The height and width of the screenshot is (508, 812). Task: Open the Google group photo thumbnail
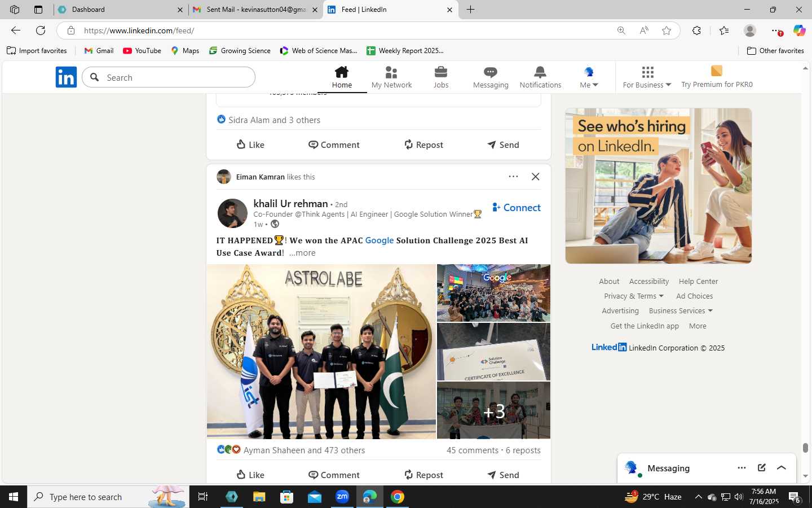(493, 293)
